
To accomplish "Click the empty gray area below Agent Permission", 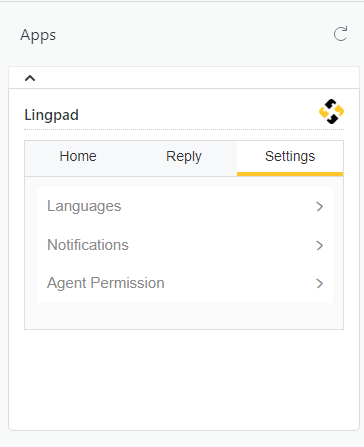I will coord(184,316).
